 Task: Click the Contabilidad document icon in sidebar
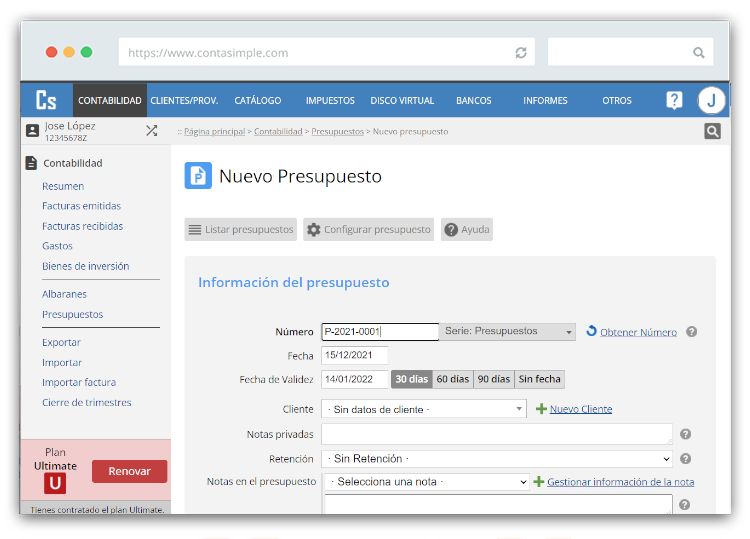[31, 163]
